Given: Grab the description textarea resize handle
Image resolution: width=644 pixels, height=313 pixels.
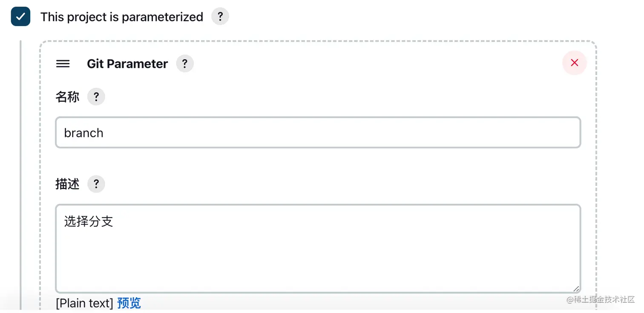Looking at the screenshot, I should click(x=576, y=288).
